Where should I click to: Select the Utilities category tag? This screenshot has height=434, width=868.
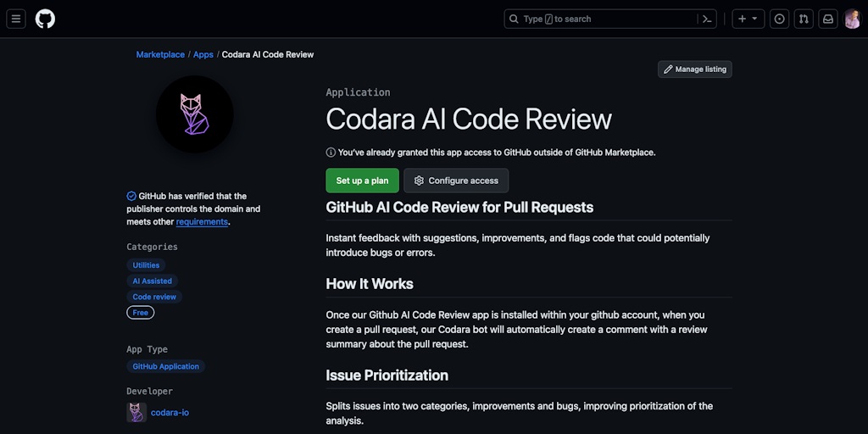click(x=146, y=264)
